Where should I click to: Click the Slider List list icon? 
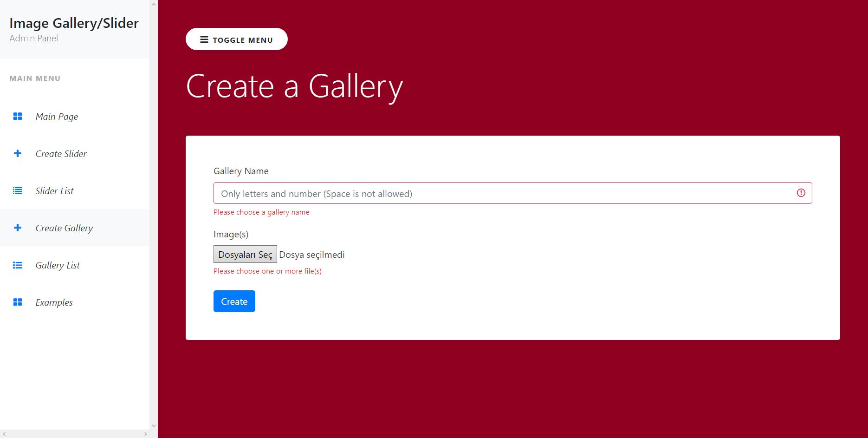pos(18,191)
